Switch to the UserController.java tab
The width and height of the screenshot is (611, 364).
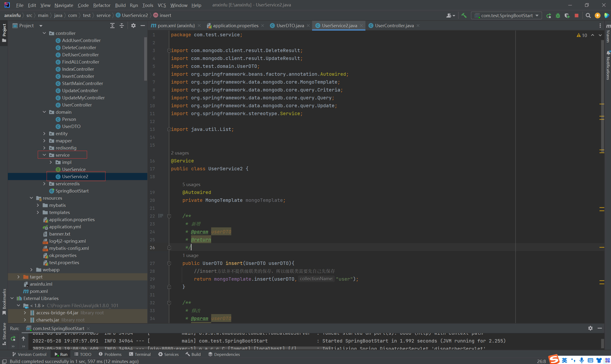tap(394, 26)
